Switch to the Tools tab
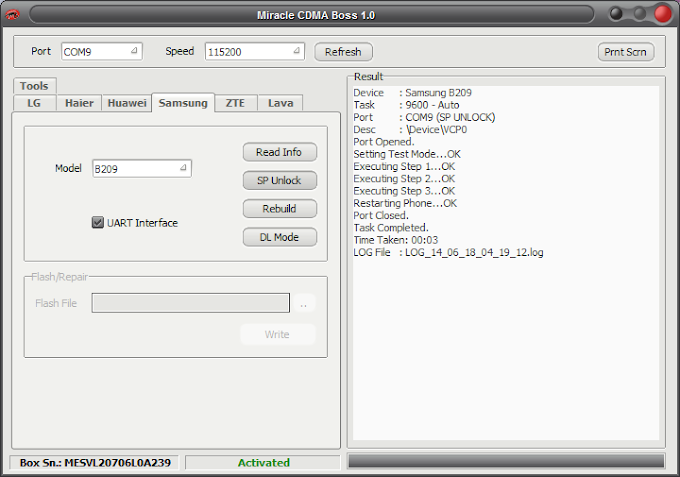The height and width of the screenshot is (477, 680). [34, 86]
